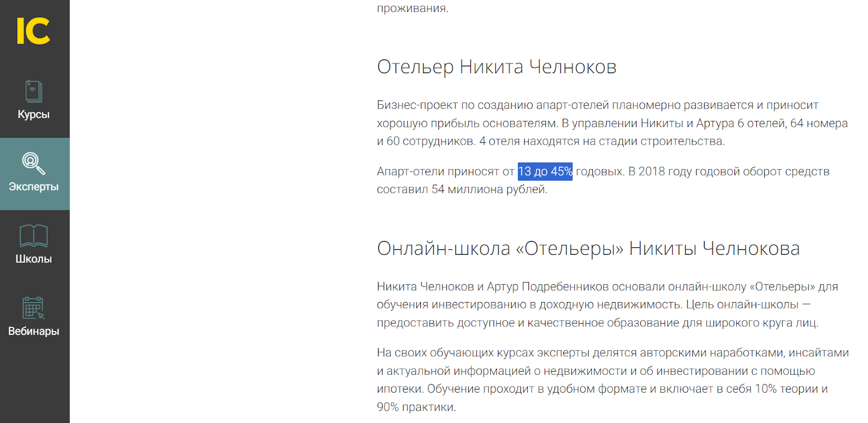
Task: Open the Вебинары sidebar label
Action: click(x=34, y=331)
